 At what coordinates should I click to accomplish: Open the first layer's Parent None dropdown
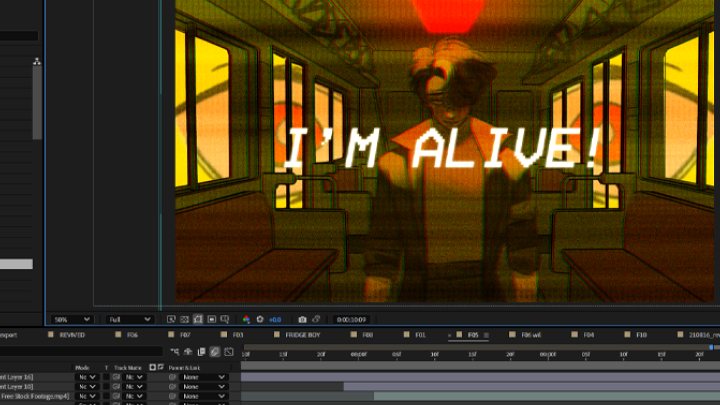click(203, 376)
